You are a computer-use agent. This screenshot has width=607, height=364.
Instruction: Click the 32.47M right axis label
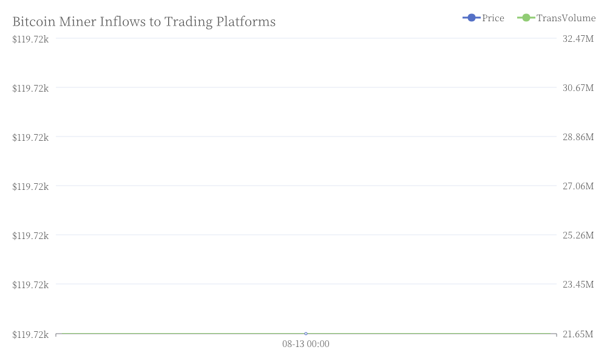point(578,39)
